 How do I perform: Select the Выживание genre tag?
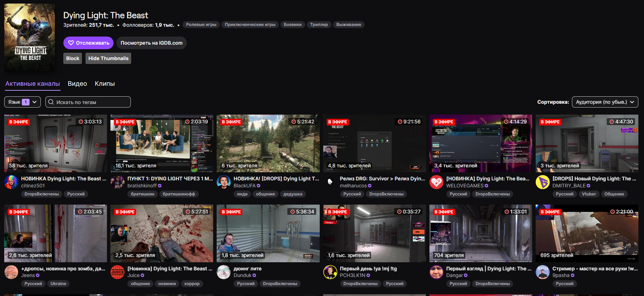click(x=349, y=25)
